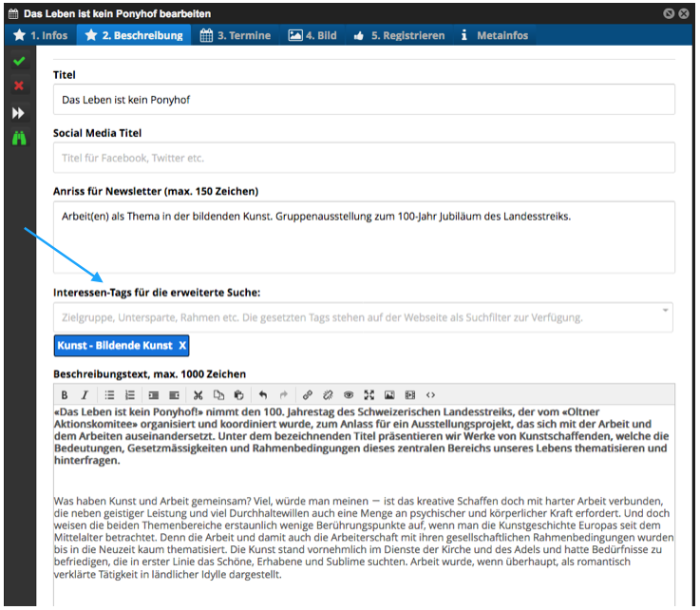Click the undo arrow in editor toolbar
Viewport: 700px width, 610px height.
[x=263, y=394]
